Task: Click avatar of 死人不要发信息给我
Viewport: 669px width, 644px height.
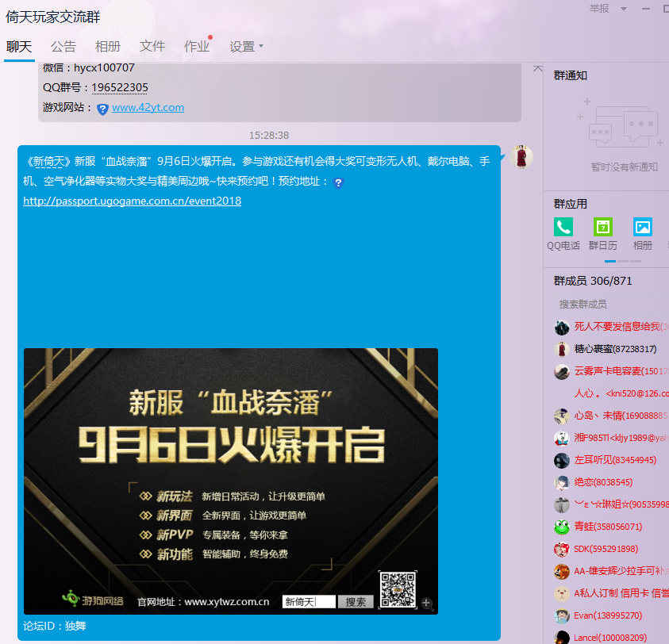Action: coord(562,328)
